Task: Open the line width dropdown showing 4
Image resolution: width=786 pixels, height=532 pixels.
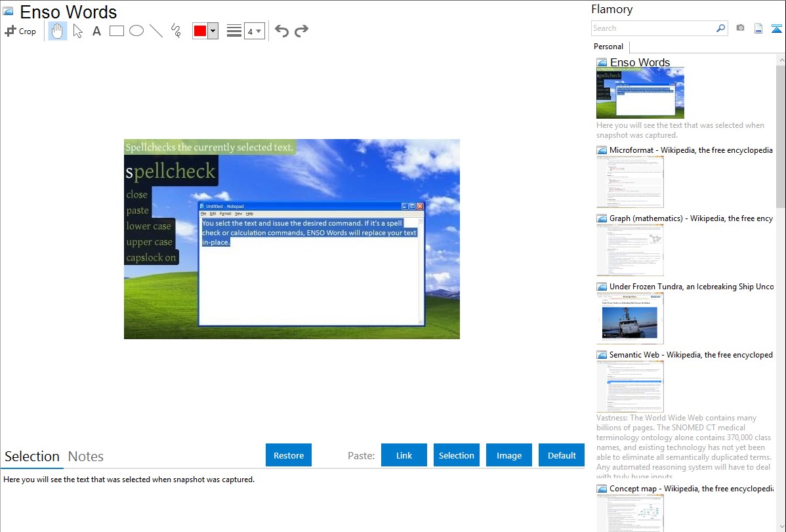Action: (254, 31)
